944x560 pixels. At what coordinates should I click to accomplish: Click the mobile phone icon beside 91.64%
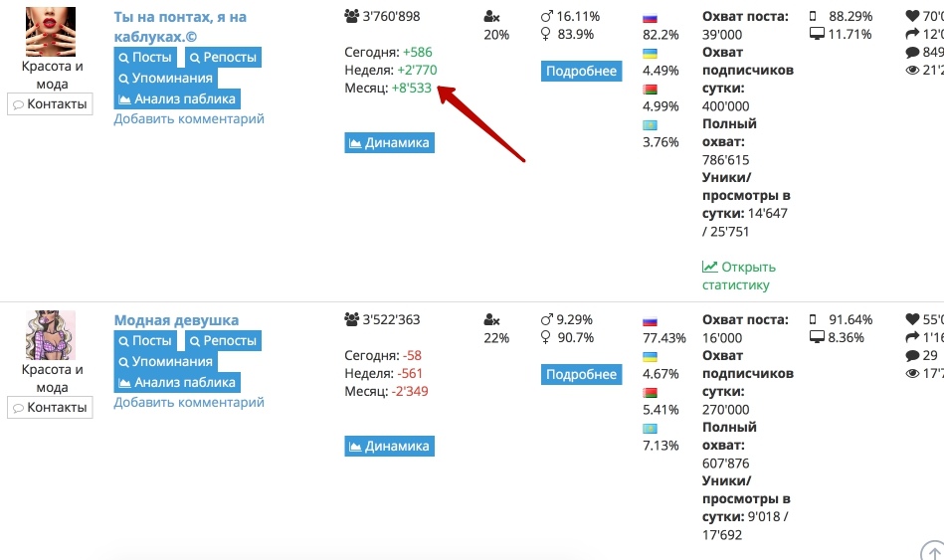[x=813, y=319]
